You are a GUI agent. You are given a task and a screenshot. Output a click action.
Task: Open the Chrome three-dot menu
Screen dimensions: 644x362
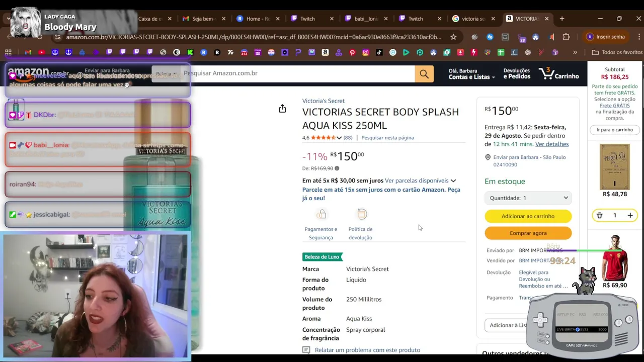click(639, 37)
